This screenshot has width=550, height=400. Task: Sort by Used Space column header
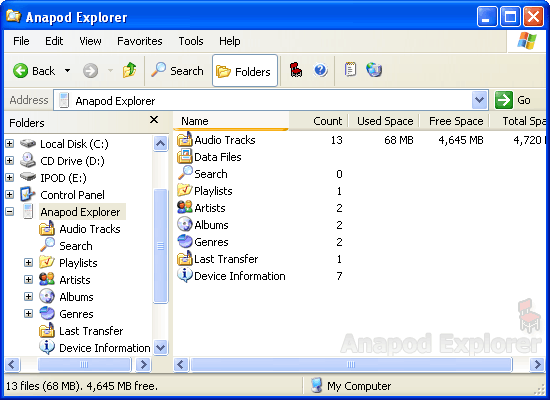383,121
